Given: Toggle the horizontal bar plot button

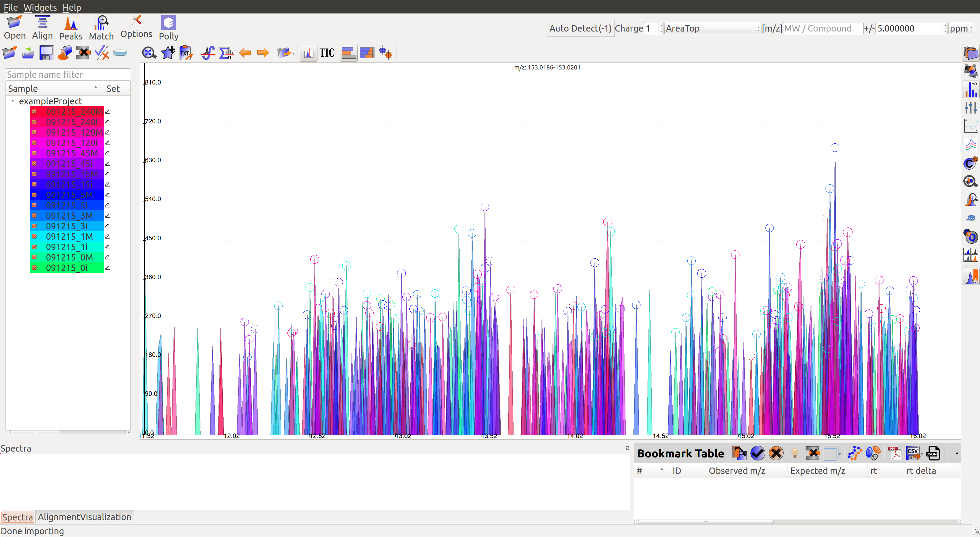Looking at the screenshot, I should point(348,53).
